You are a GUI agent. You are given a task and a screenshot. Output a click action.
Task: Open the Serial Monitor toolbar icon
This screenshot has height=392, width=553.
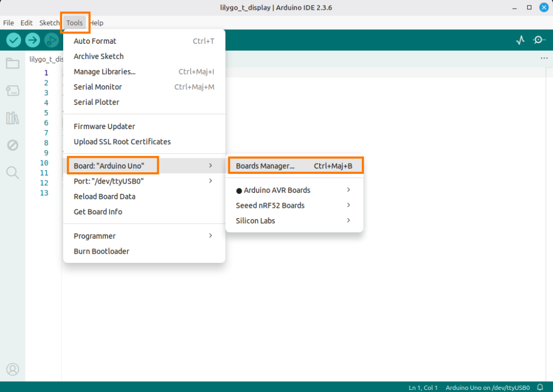539,40
